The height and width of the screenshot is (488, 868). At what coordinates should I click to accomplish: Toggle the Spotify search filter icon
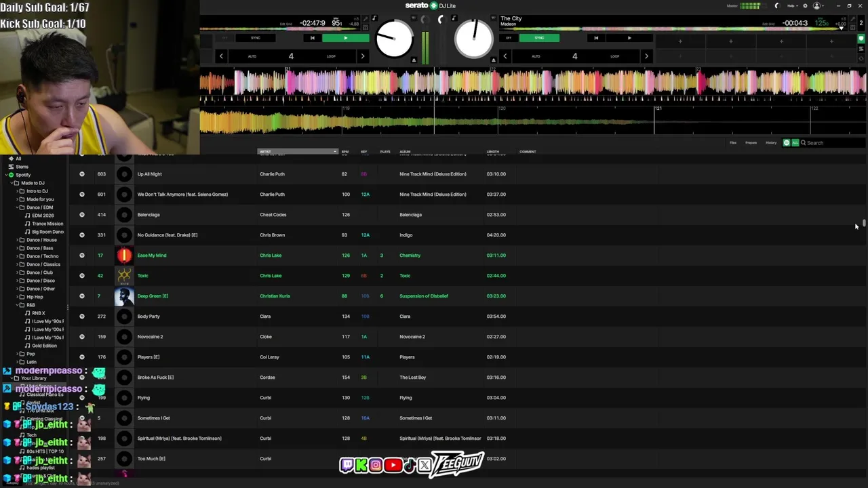tap(787, 142)
